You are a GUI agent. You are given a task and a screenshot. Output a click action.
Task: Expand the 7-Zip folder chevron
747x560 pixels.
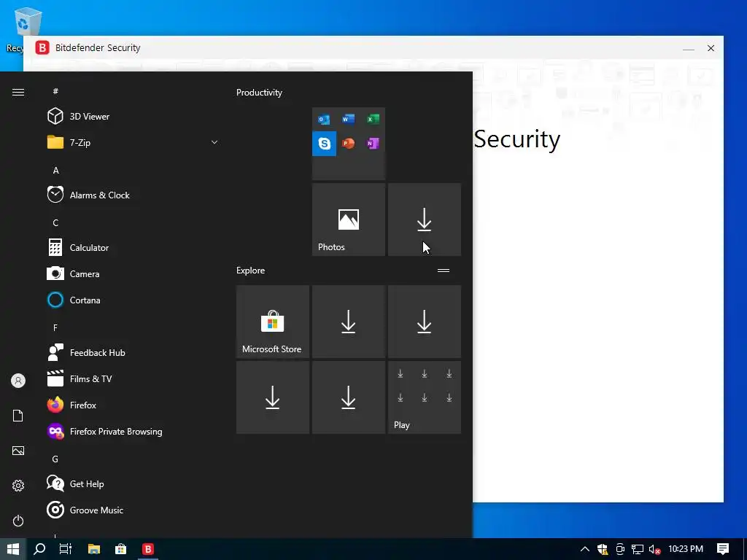(214, 142)
